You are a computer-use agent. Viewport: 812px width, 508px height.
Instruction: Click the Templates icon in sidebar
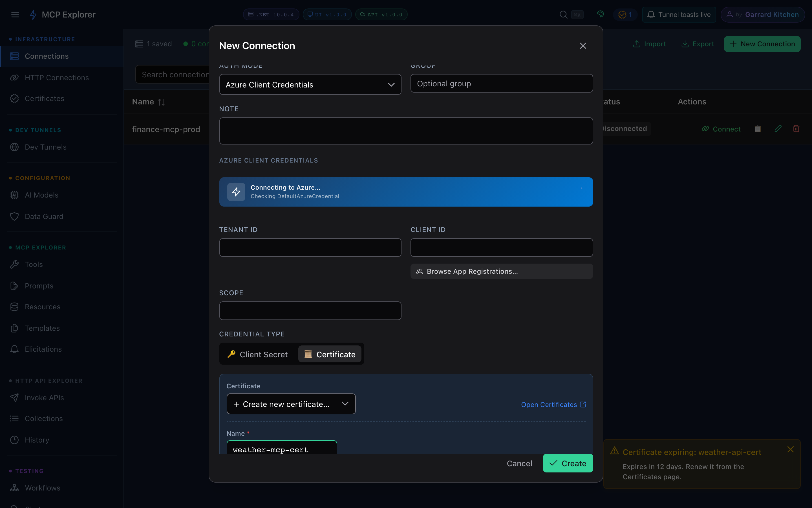14,328
